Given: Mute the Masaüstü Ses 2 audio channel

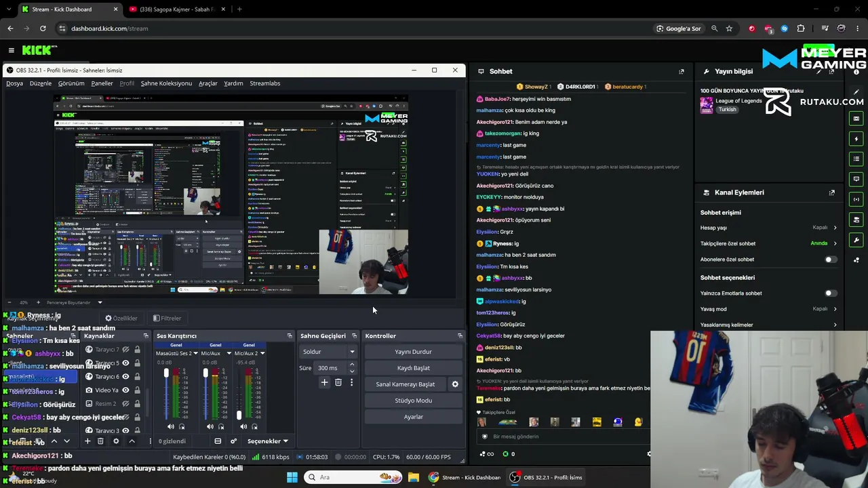Looking at the screenshot, I should click(x=170, y=426).
